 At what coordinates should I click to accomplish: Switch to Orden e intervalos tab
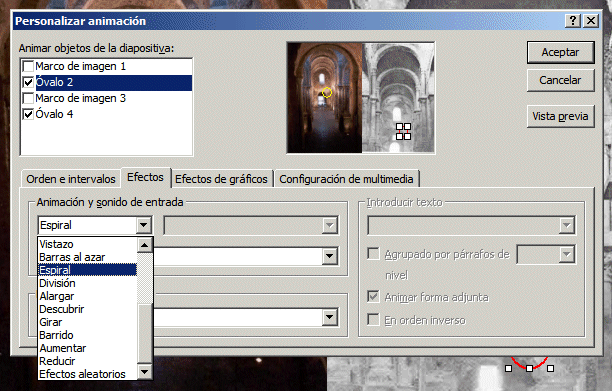point(71,179)
